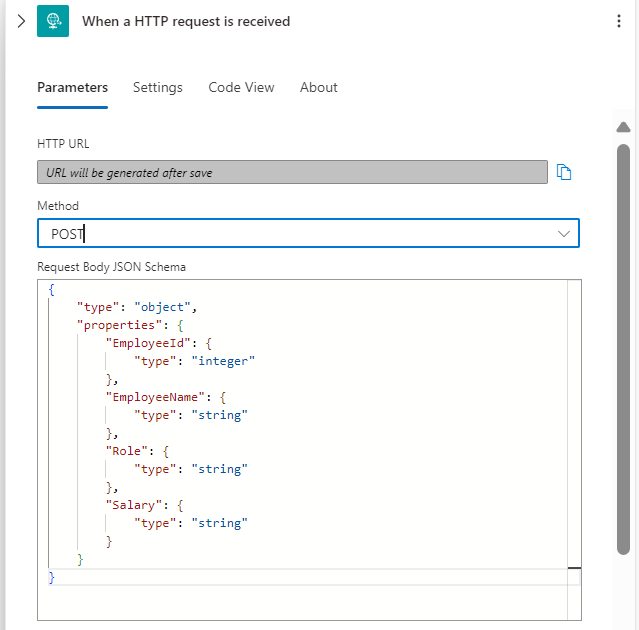Click the vertical scrollbar thumb
The image size is (639, 630).
[x=623, y=349]
